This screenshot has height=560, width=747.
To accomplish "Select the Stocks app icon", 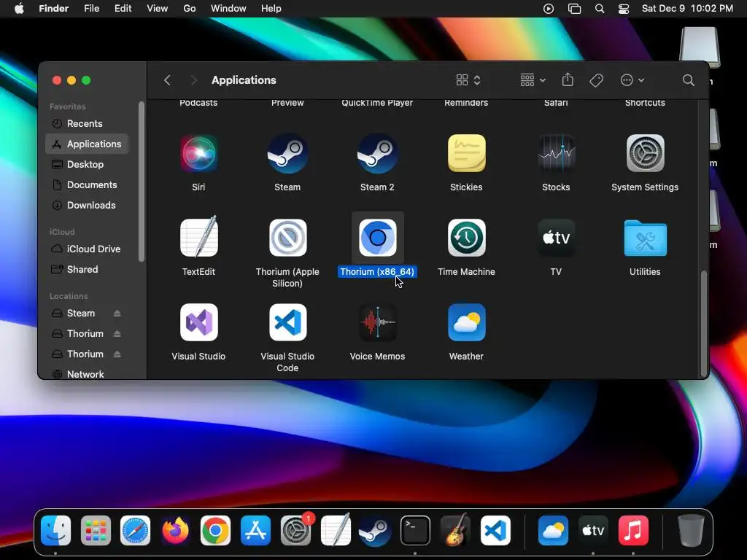I will [x=556, y=153].
